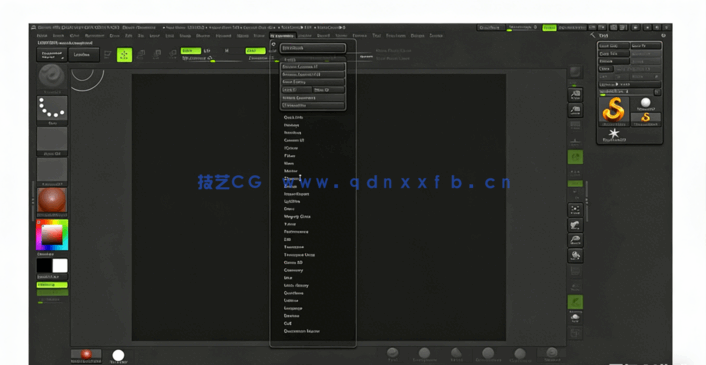Click the right half-width button in the dropdown menu

[329, 90]
